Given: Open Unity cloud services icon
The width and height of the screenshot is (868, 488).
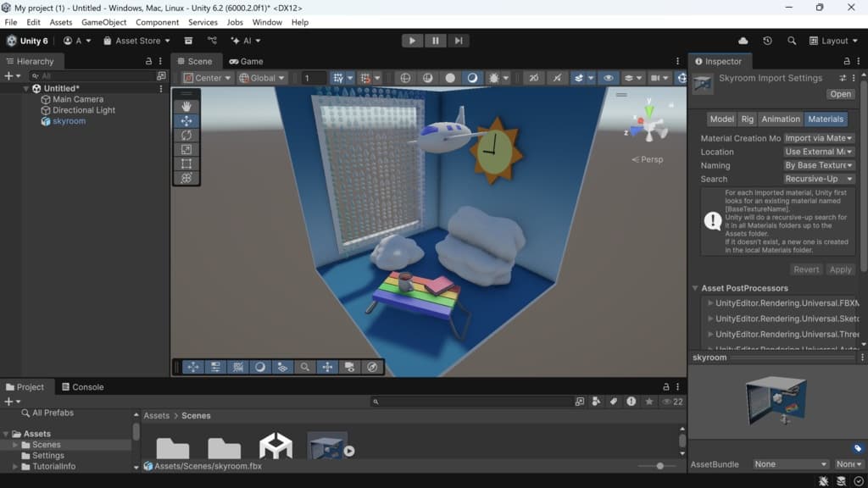Looking at the screenshot, I should coord(743,41).
